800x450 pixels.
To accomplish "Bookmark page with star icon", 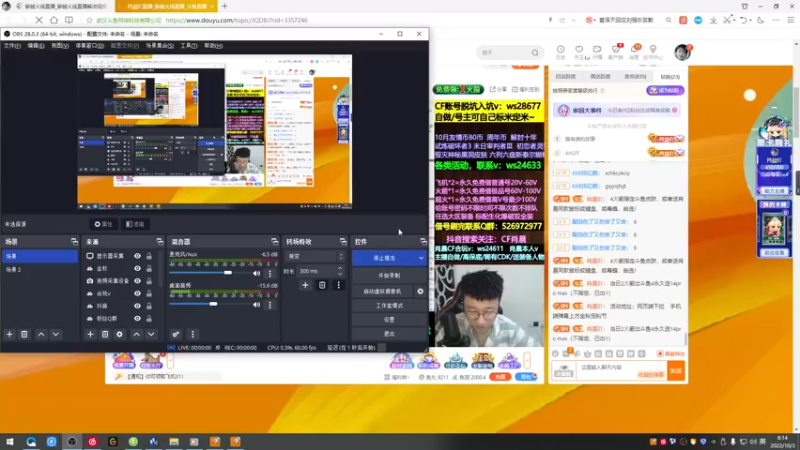I will tap(89, 20).
